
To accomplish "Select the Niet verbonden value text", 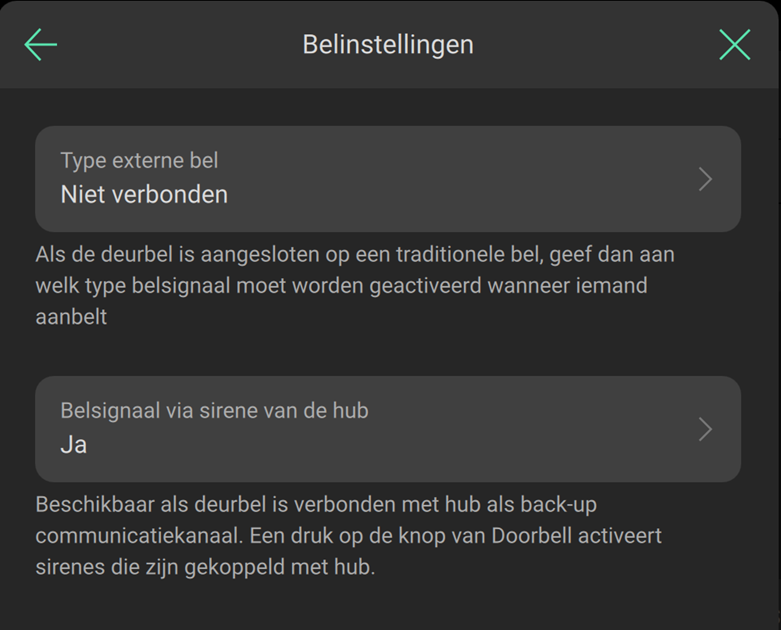I will click(144, 195).
